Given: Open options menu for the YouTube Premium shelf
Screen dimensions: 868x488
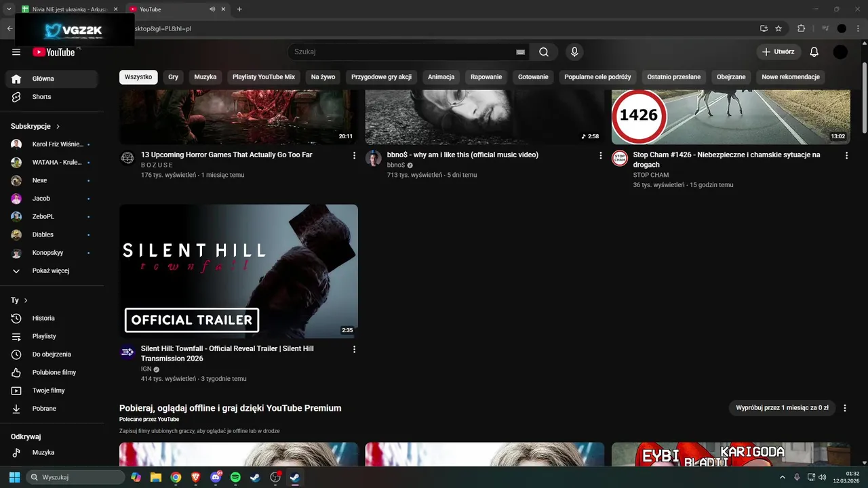Looking at the screenshot, I should pos(845,408).
